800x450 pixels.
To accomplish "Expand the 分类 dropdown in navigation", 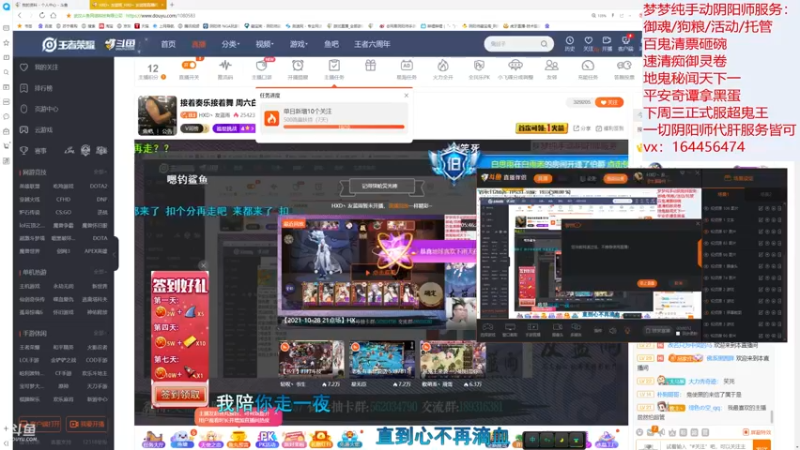I will (x=230, y=44).
